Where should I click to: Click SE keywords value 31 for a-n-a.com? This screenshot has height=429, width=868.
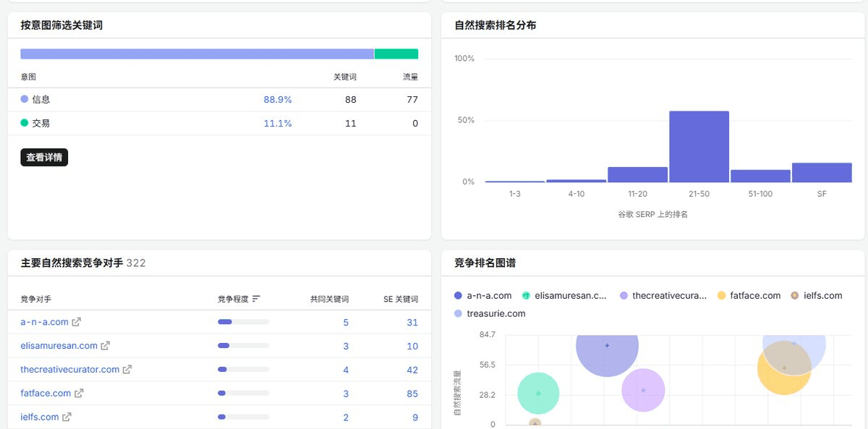412,323
